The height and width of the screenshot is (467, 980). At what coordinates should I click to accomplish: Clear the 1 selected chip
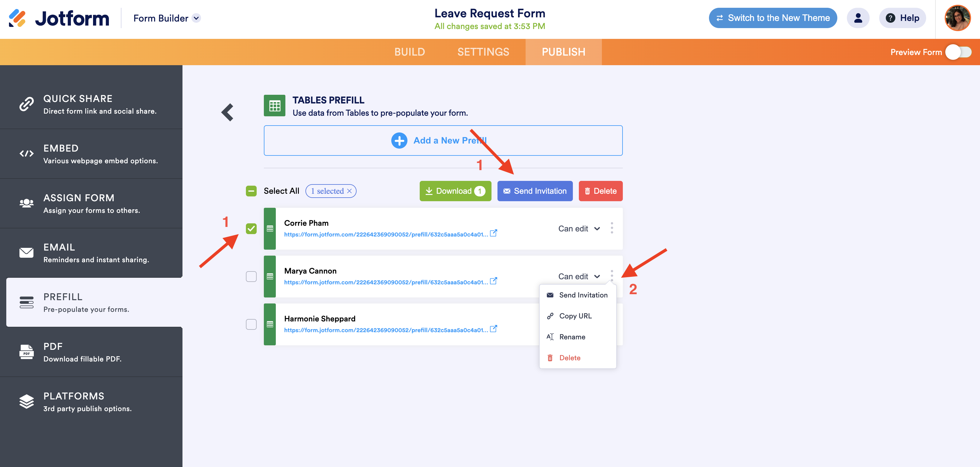(x=349, y=191)
